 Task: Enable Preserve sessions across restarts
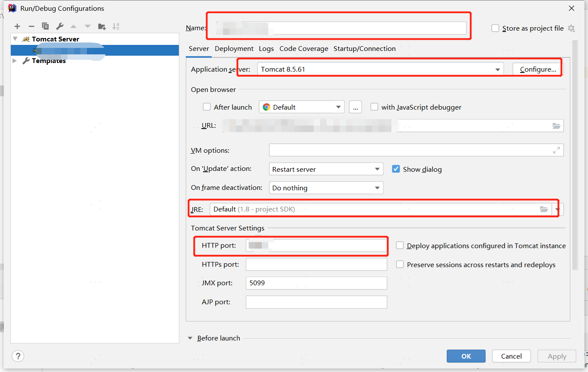pyautogui.click(x=400, y=265)
